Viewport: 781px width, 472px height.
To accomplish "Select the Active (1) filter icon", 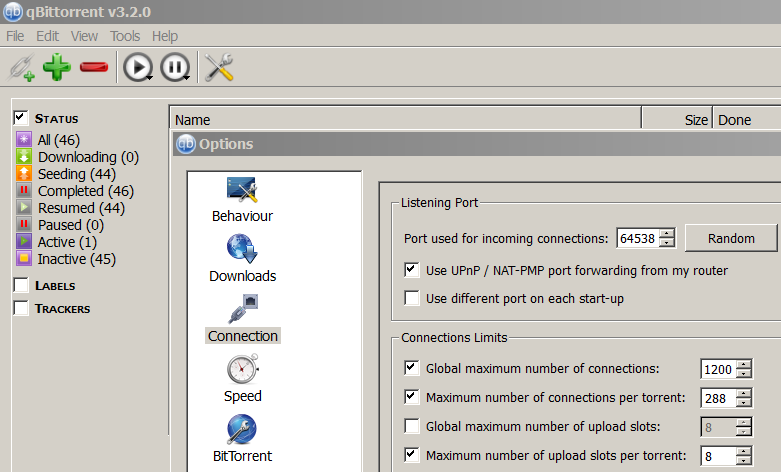I will pyautogui.click(x=24, y=241).
